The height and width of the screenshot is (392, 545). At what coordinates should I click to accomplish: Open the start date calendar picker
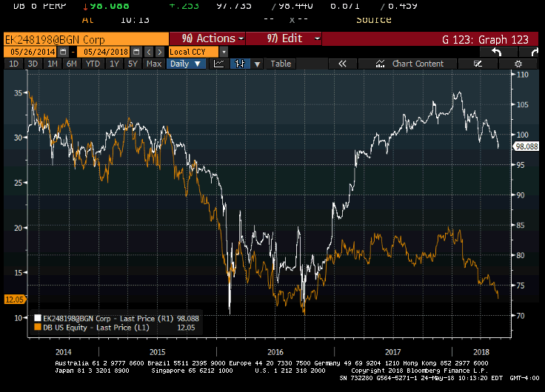coord(63,52)
